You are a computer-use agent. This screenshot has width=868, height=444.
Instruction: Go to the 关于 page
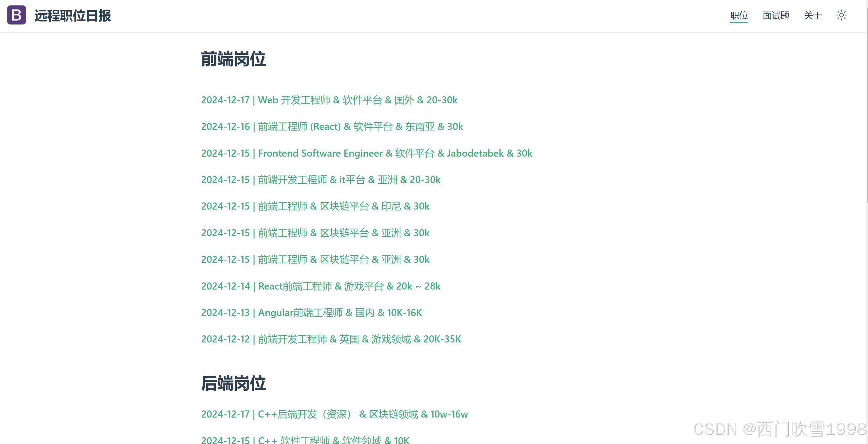pos(813,15)
